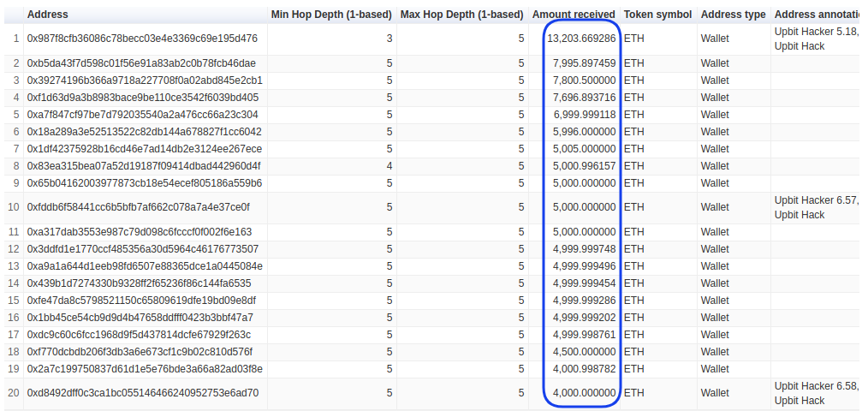The height and width of the screenshot is (411, 868).
Task: Click Min Hop Depth value 3 in row 1
Action: click(x=389, y=39)
